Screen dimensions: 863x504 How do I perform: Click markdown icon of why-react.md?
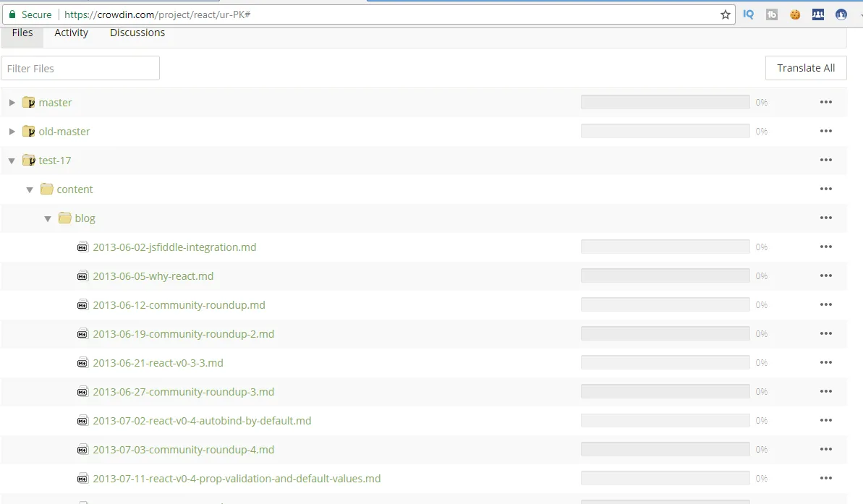click(82, 276)
